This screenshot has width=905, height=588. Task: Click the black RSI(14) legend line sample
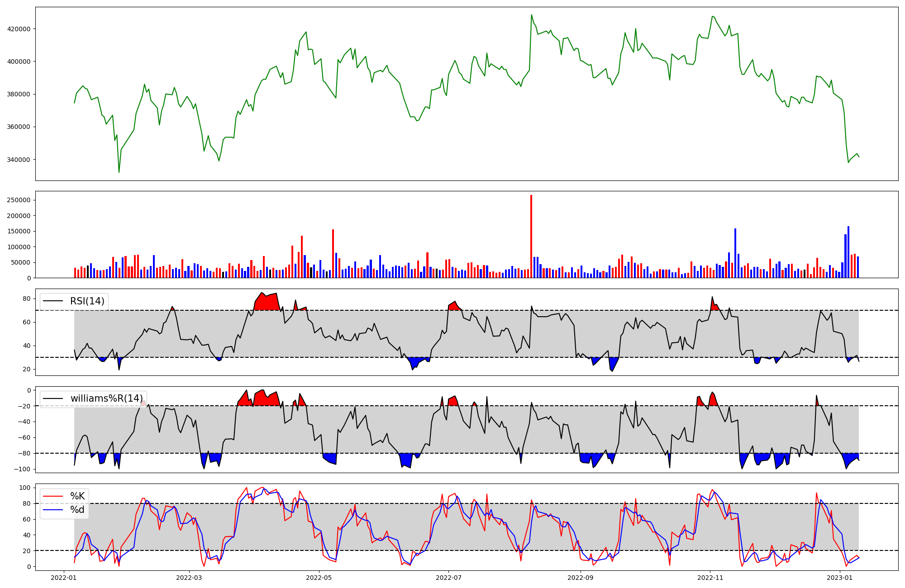[x=53, y=301]
